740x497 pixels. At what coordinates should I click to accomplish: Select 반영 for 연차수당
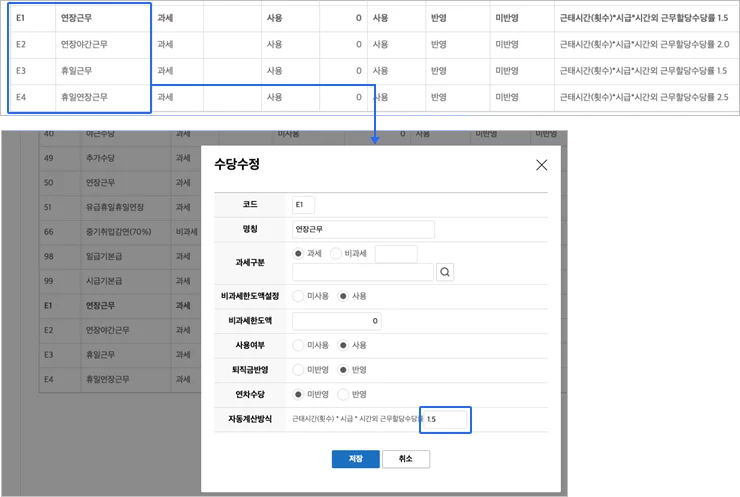[343, 394]
